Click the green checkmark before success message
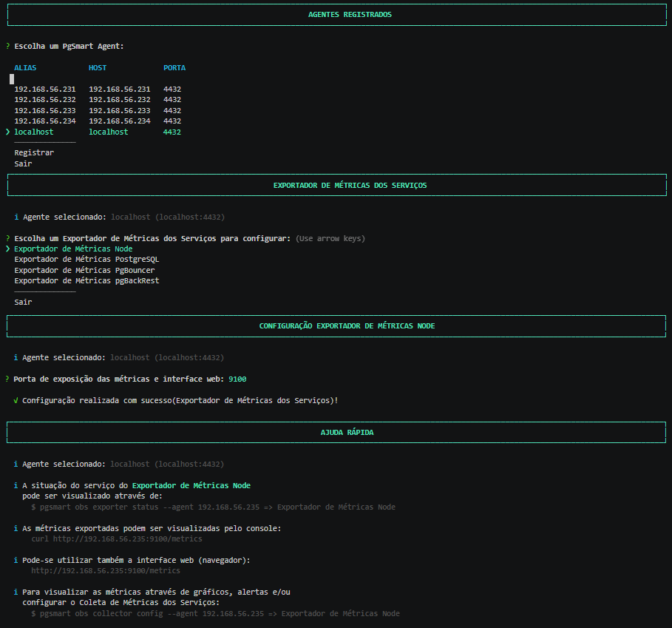672x628 pixels. [x=16, y=400]
